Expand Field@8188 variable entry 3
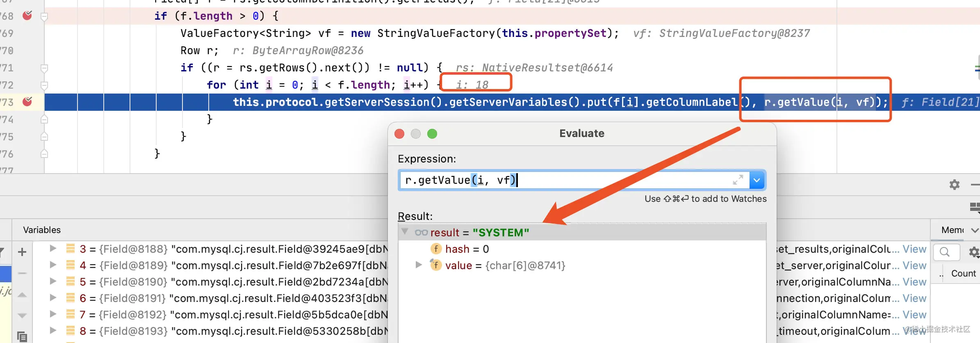The height and width of the screenshot is (343, 980). pyautogui.click(x=53, y=248)
